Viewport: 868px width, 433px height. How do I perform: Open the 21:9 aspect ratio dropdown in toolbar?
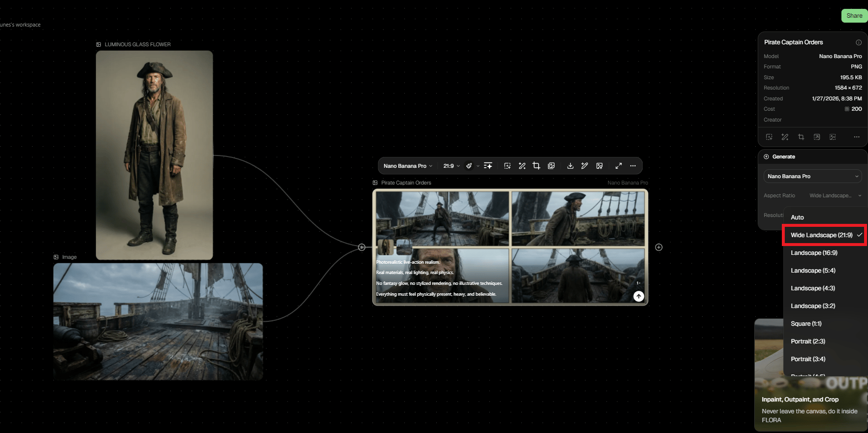451,166
